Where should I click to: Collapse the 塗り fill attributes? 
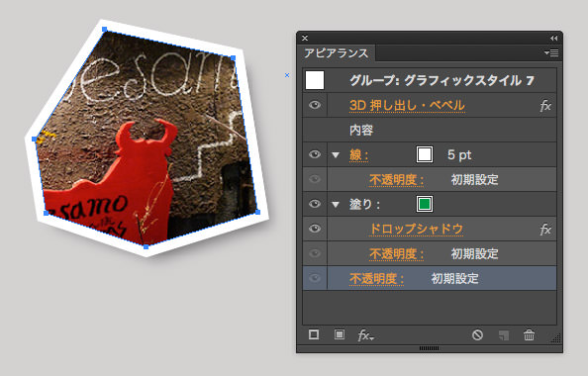(x=336, y=204)
